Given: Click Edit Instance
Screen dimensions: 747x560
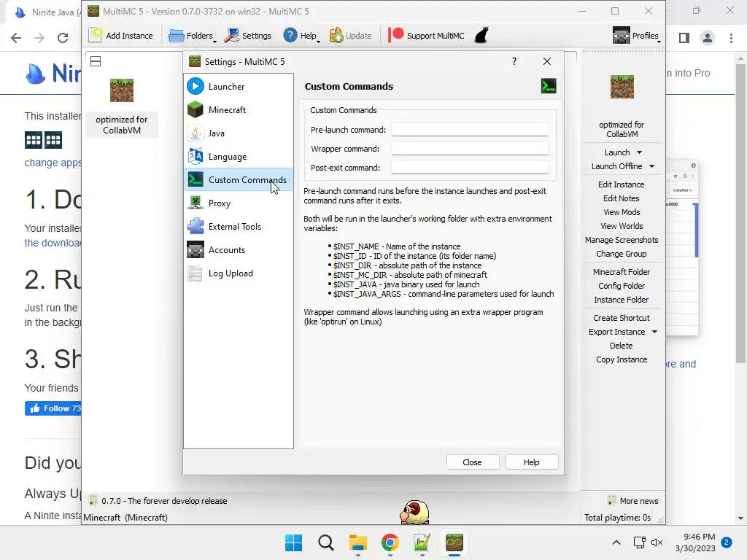Looking at the screenshot, I should click(622, 184).
